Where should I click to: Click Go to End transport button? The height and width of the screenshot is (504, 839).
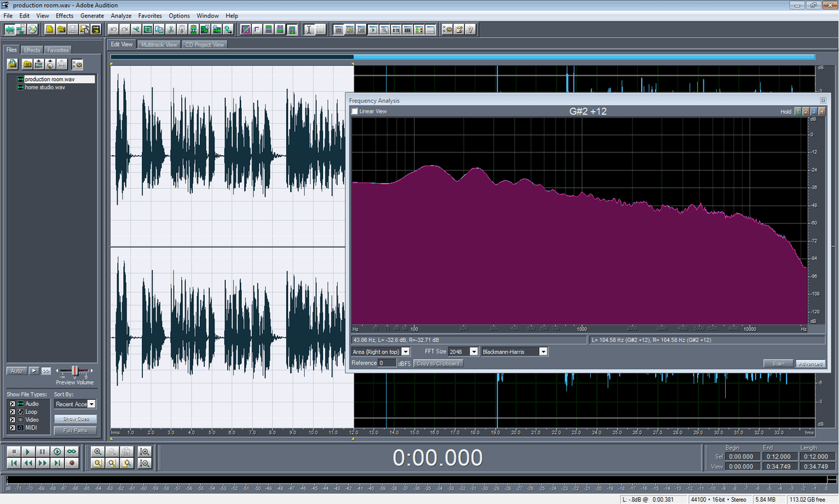point(57,463)
